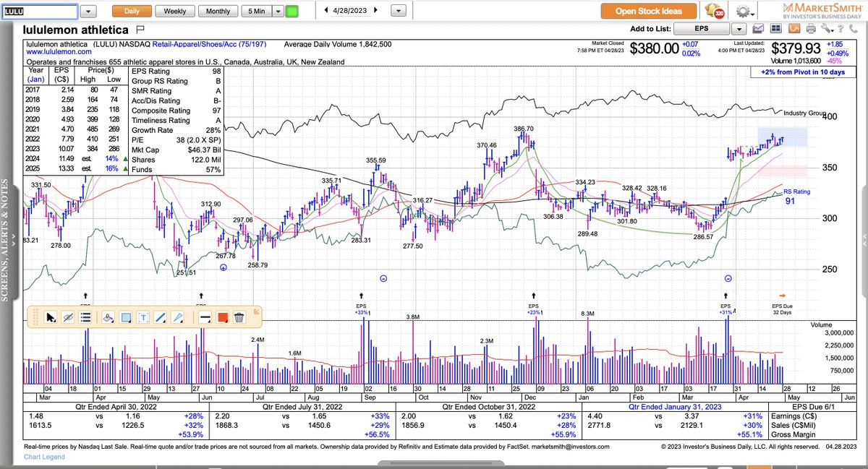Click the Mkt Cap $46.37 Bil row
This screenshot has height=469, width=868.
click(176, 150)
